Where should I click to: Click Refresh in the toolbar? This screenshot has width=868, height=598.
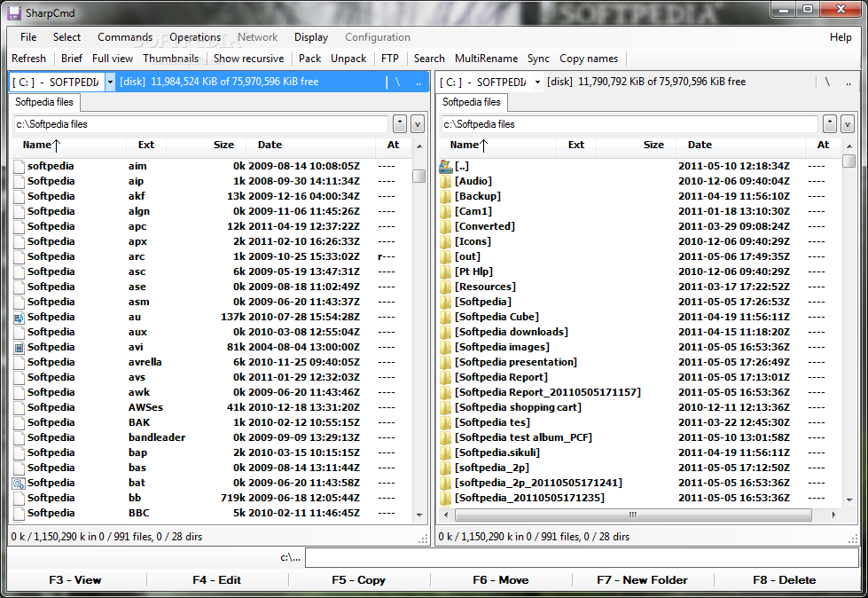(x=28, y=59)
